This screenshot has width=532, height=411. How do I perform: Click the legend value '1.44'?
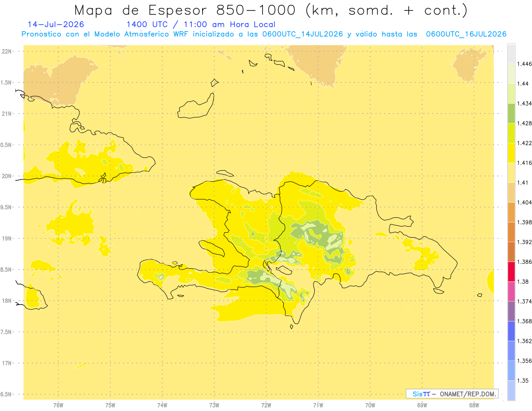pyautogui.click(x=523, y=84)
